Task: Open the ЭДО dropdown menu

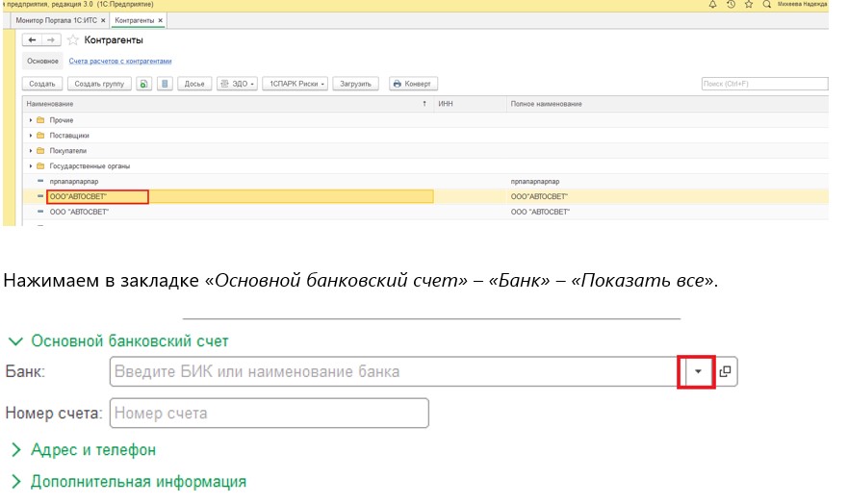Action: click(x=237, y=84)
